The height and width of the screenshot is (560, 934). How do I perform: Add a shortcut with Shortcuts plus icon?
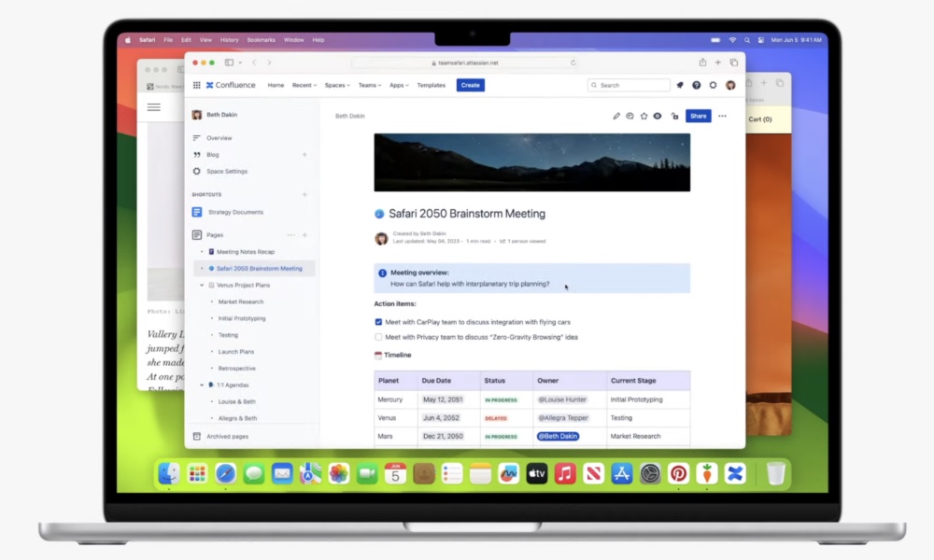304,195
